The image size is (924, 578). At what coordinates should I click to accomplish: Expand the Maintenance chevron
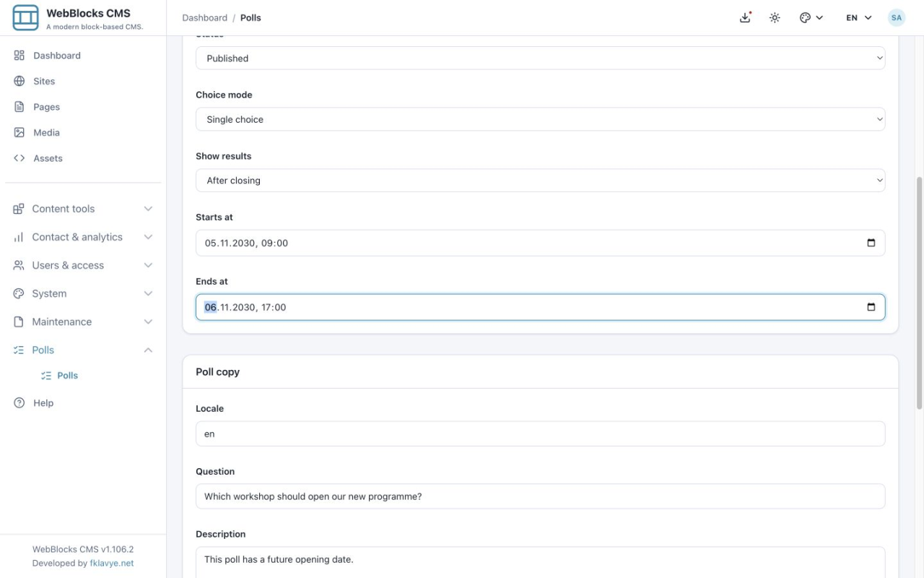click(x=148, y=322)
